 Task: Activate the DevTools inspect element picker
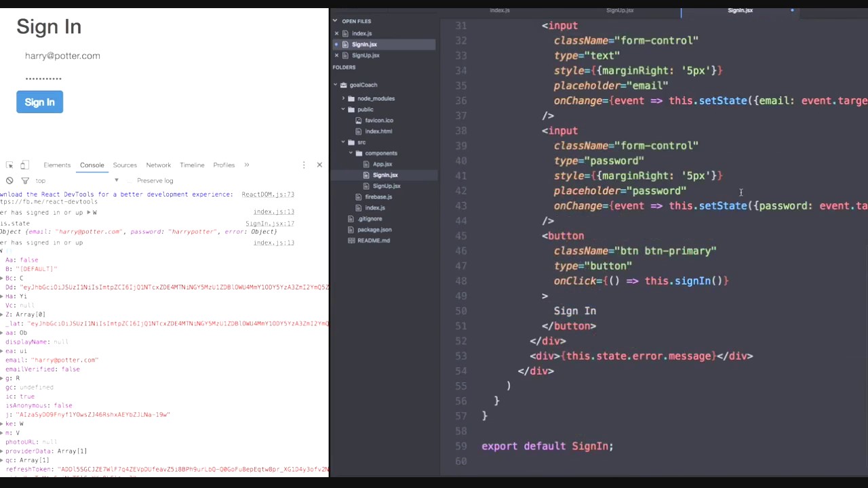click(x=9, y=165)
